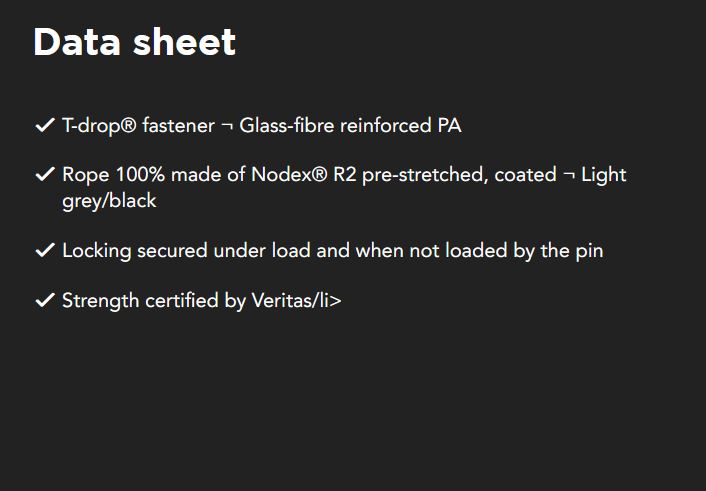Click the Rope 100% text

[x=106, y=175]
